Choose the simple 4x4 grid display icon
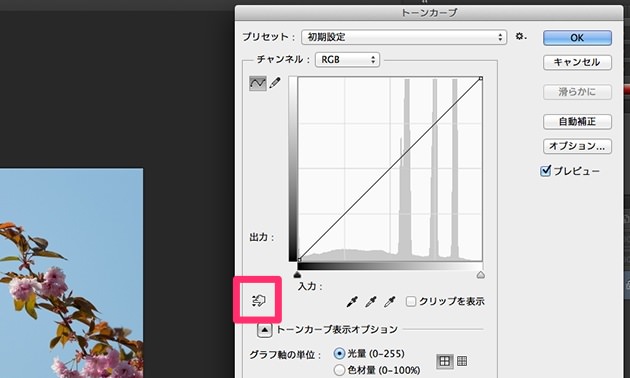The width and height of the screenshot is (630, 378). point(445,361)
